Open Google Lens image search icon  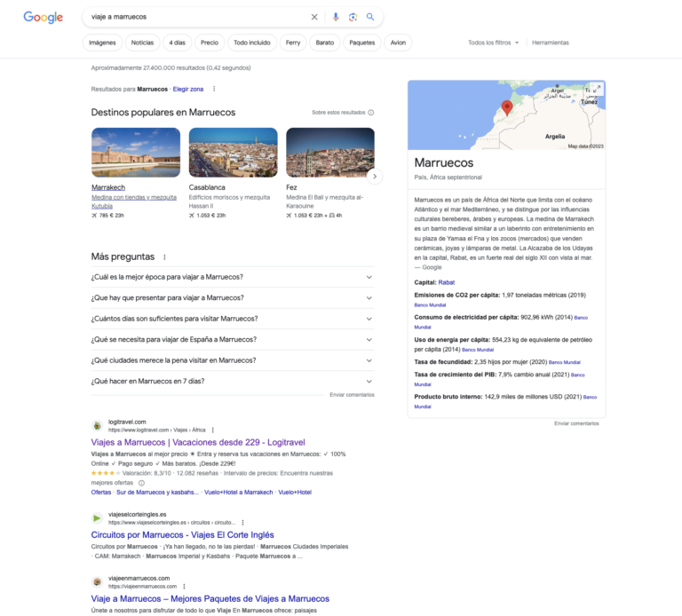353,17
